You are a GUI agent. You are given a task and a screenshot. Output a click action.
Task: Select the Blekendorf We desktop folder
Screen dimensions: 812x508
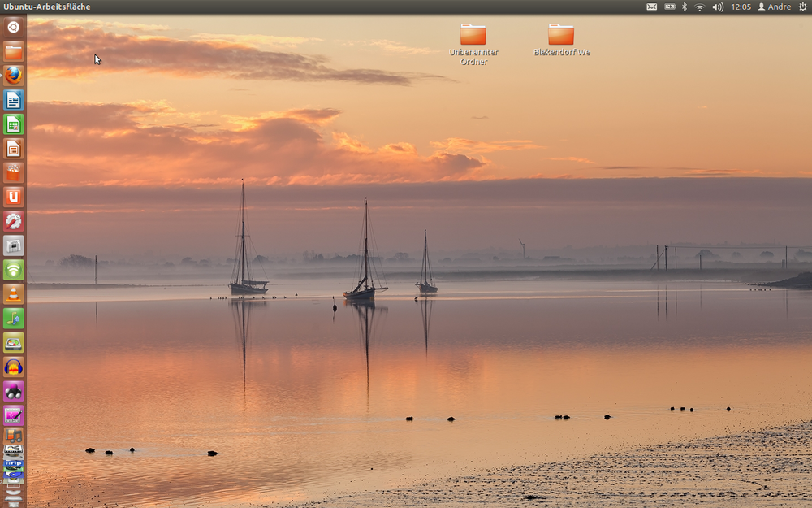(561, 36)
